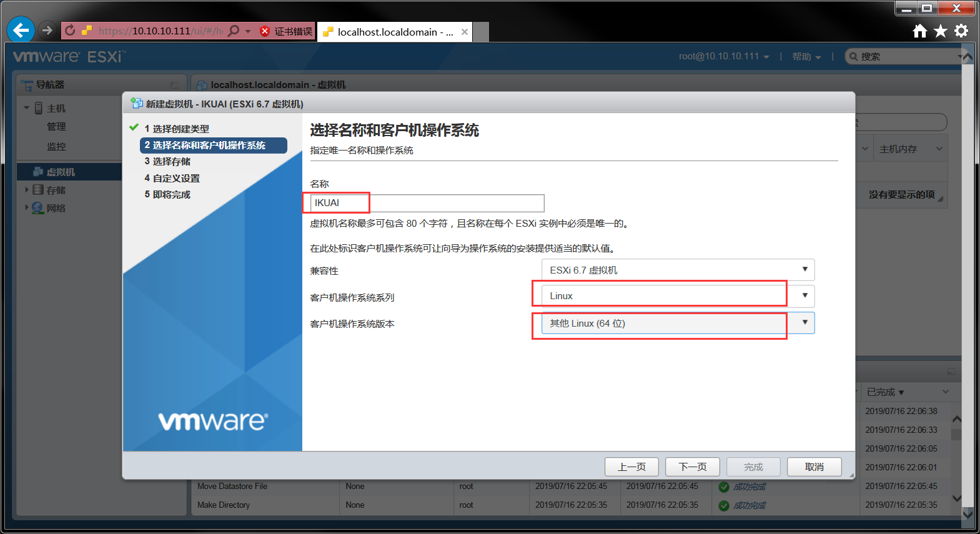The image size is (980, 534).
Task: Click the browser vertical scrollbar down arrow
Action: (x=968, y=515)
